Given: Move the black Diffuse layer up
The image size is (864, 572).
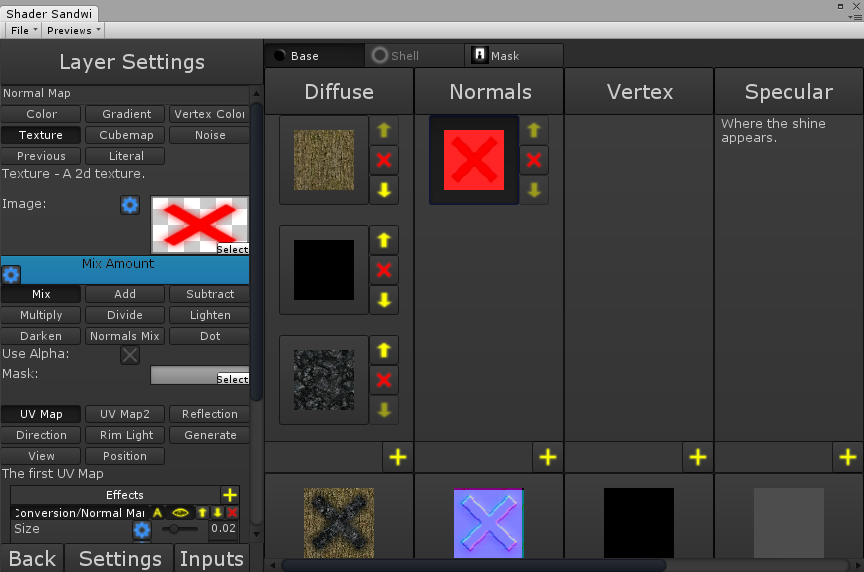Looking at the screenshot, I should click(x=384, y=240).
